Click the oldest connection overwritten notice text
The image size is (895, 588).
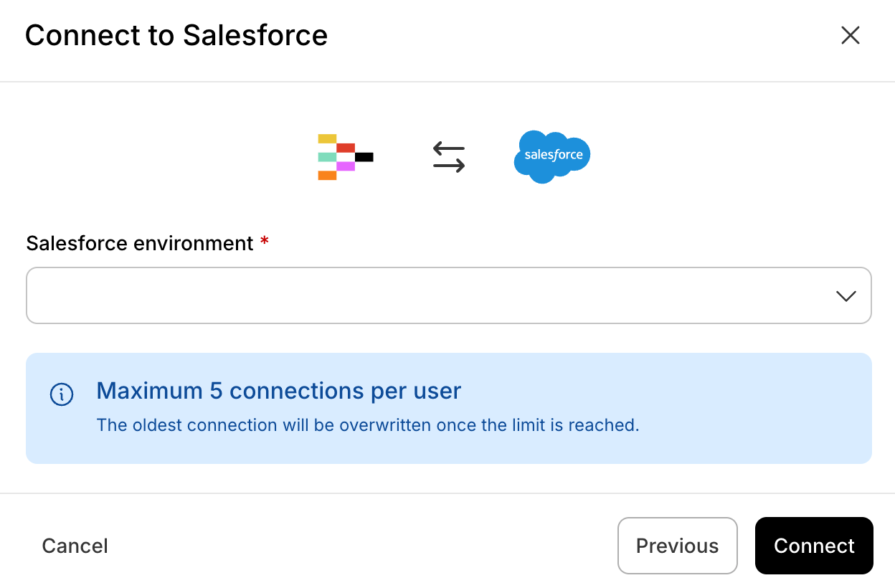click(367, 425)
